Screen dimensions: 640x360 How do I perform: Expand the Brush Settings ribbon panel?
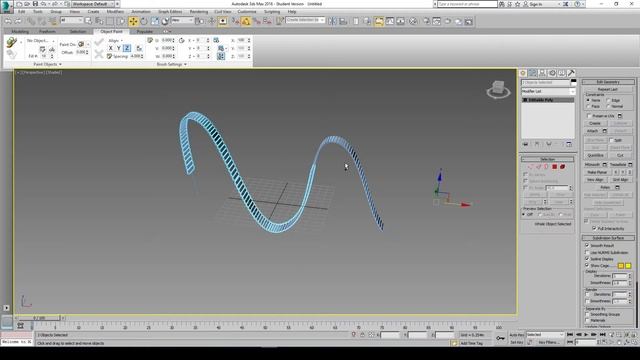[x=171, y=64]
